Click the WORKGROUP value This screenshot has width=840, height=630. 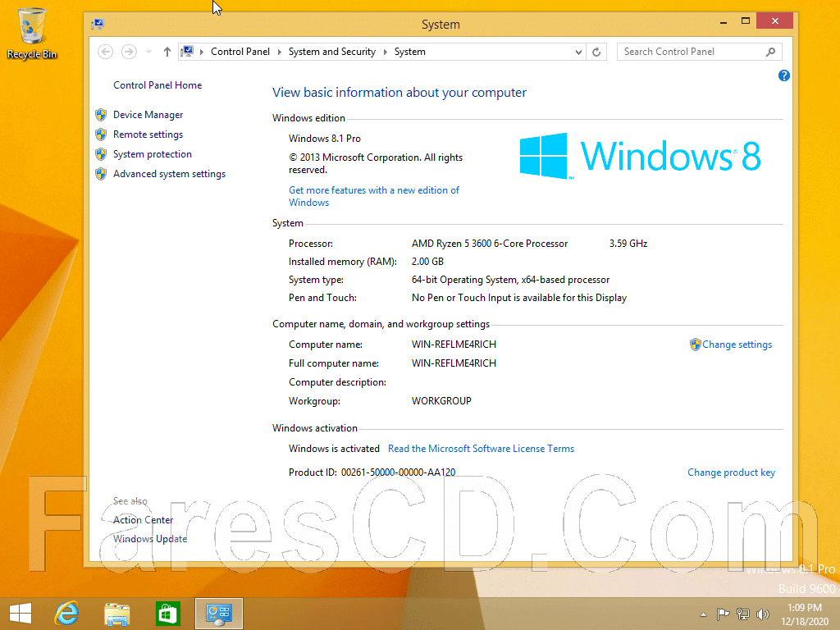(441, 400)
